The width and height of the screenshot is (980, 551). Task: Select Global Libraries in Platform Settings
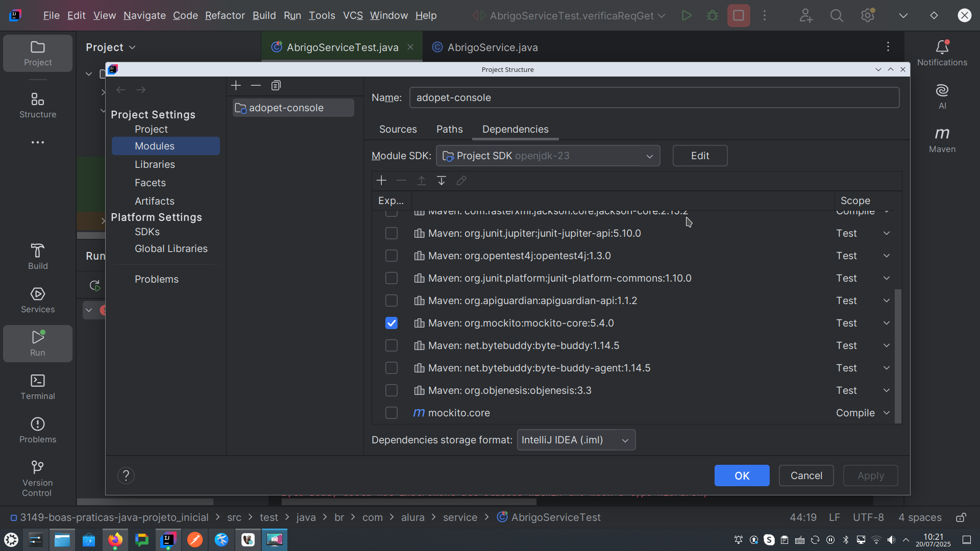[171, 248]
